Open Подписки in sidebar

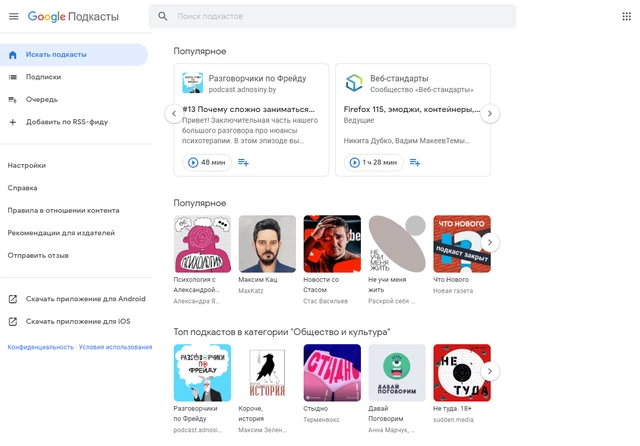tap(44, 77)
